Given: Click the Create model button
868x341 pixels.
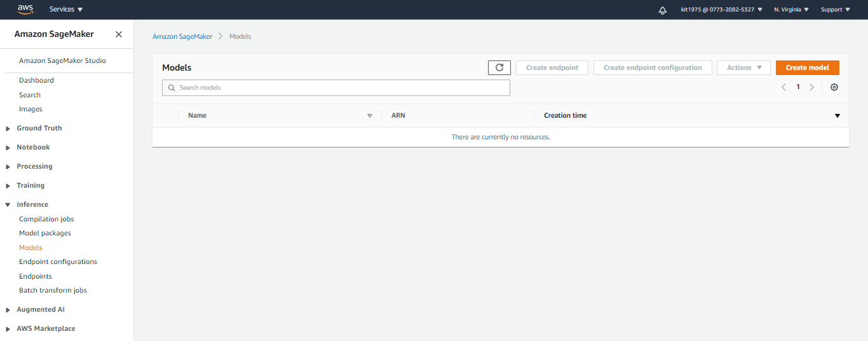Looking at the screenshot, I should pos(808,67).
